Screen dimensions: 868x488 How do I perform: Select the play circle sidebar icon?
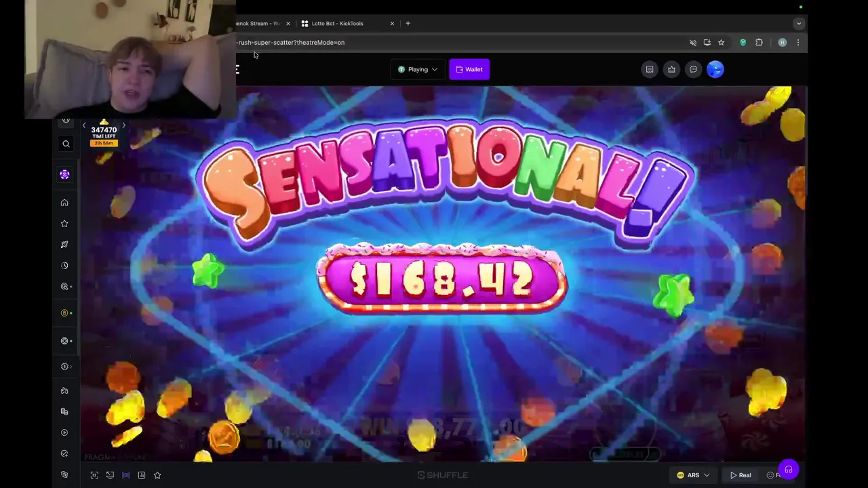[x=64, y=432]
